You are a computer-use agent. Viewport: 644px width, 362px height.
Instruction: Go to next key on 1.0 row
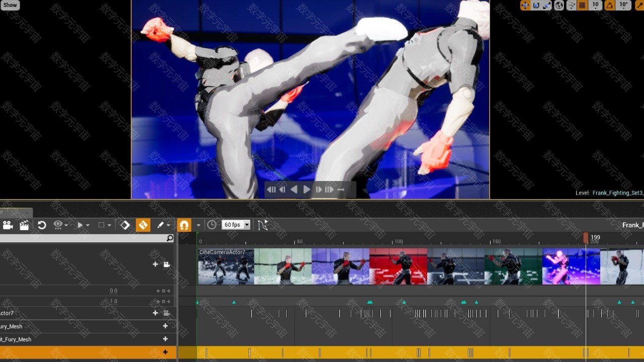[x=169, y=302]
